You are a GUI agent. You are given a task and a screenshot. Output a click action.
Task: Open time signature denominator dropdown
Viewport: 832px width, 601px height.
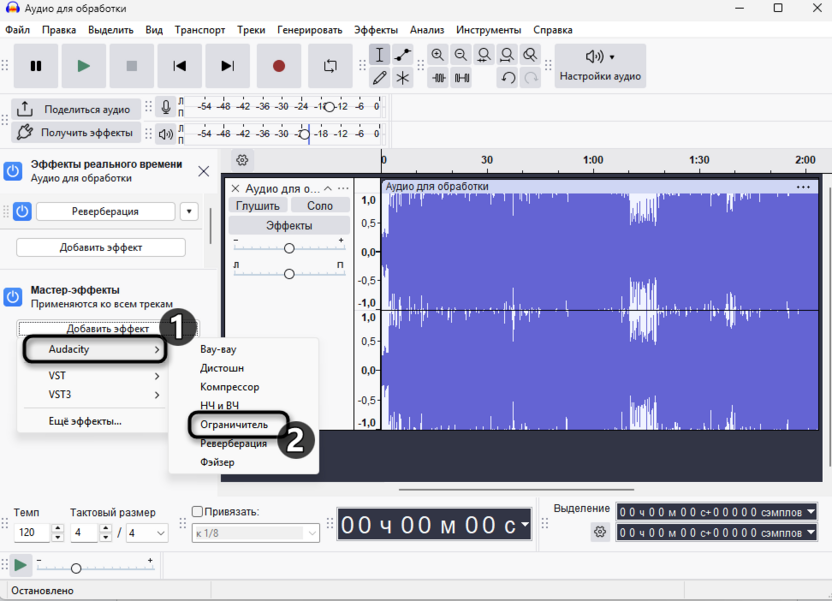147,533
